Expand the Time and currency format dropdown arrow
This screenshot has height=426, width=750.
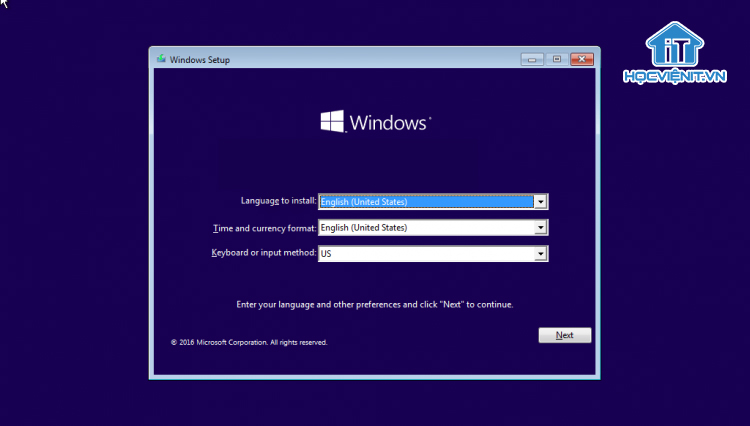point(540,228)
